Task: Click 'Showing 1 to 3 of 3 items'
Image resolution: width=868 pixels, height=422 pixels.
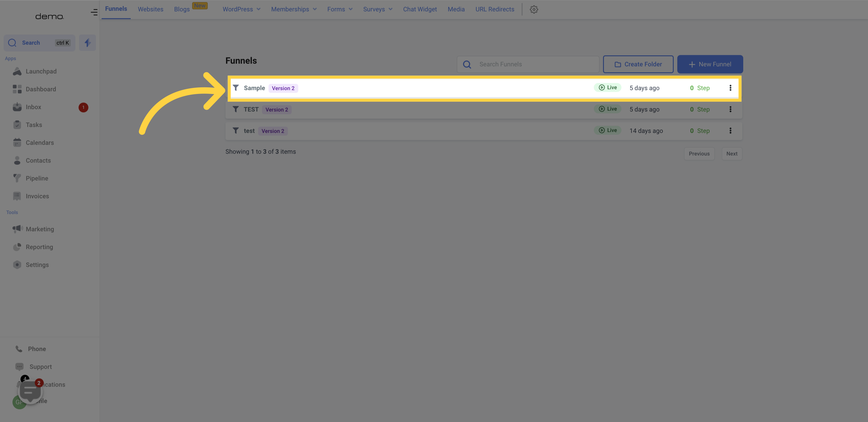Action: (261, 152)
